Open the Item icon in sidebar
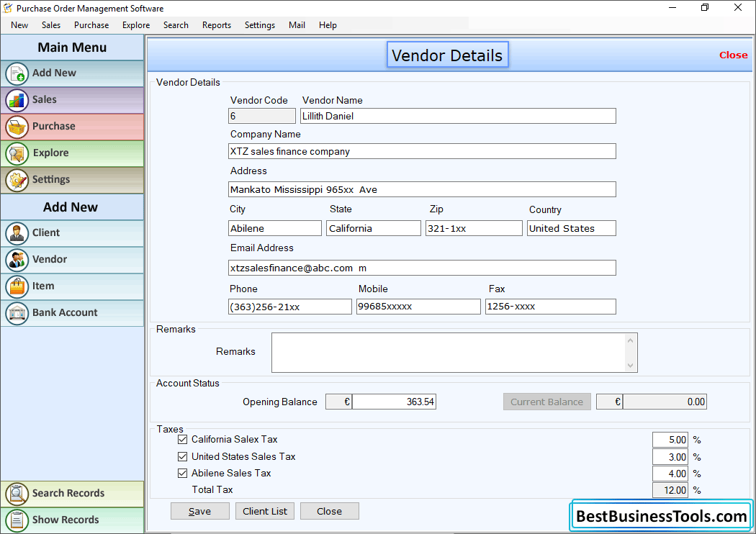 (17, 286)
